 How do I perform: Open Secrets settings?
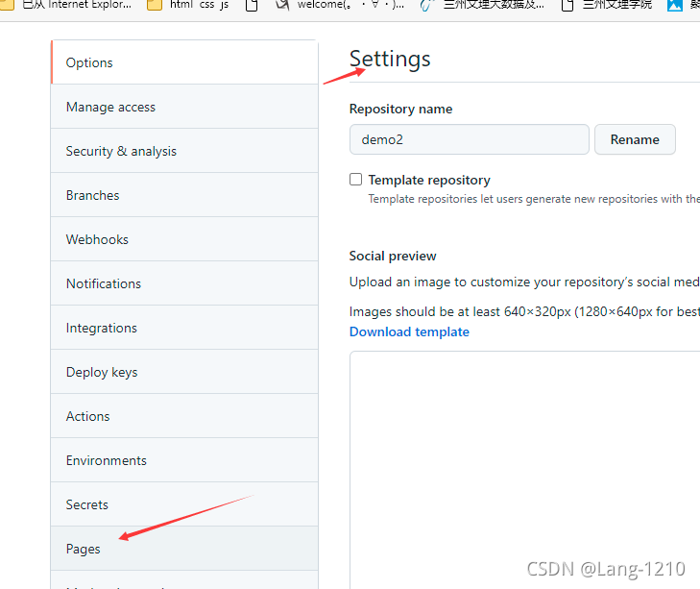(184, 504)
